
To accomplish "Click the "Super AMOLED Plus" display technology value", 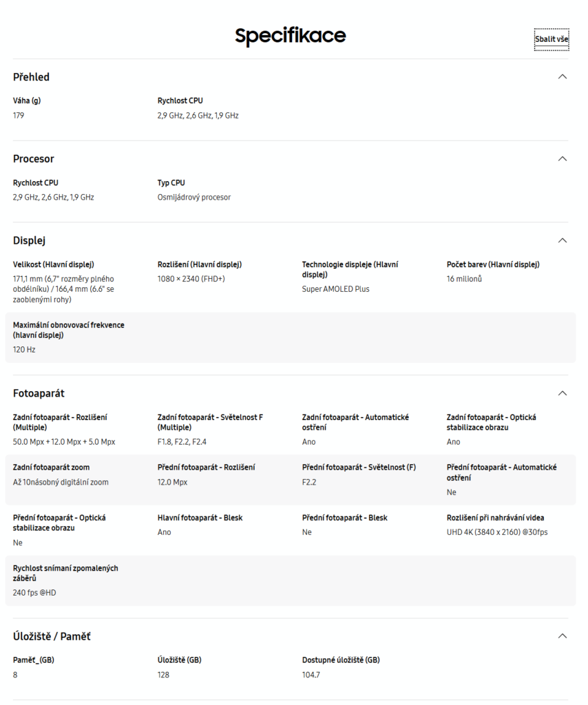I will click(335, 289).
